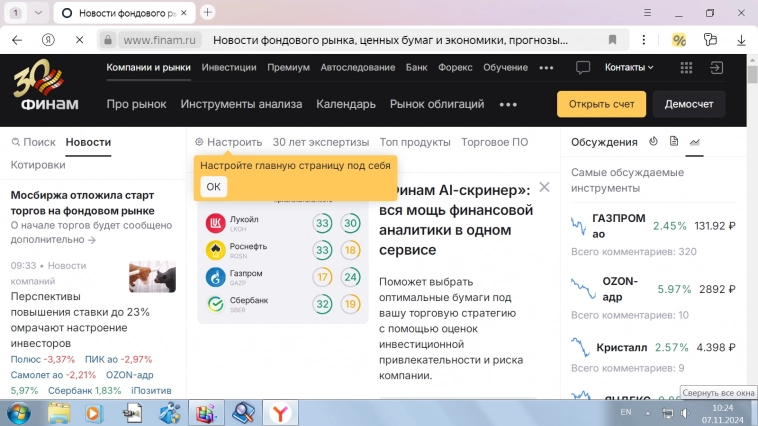This screenshot has height=426, width=758.
Task: Open 30 лет экспертизы tab
Action: [x=321, y=142]
